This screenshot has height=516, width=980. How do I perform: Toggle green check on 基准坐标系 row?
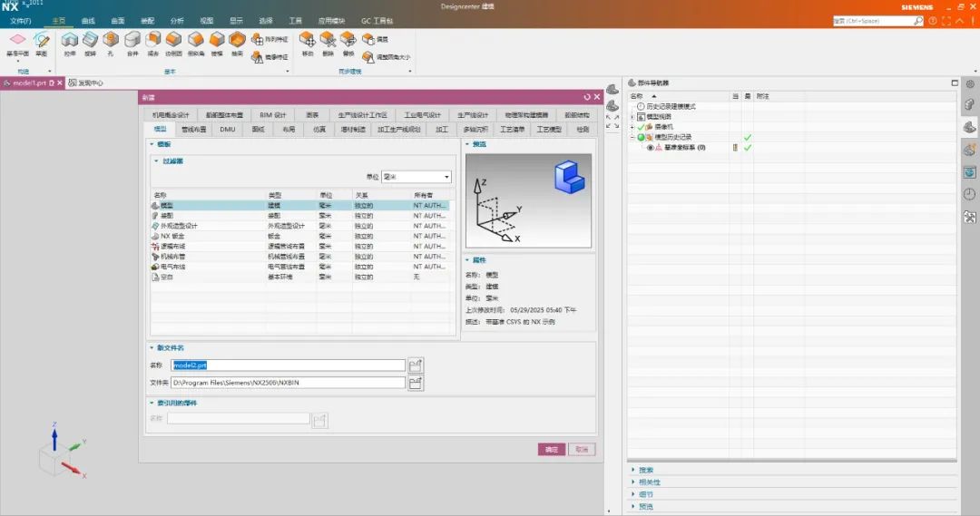[x=748, y=148]
